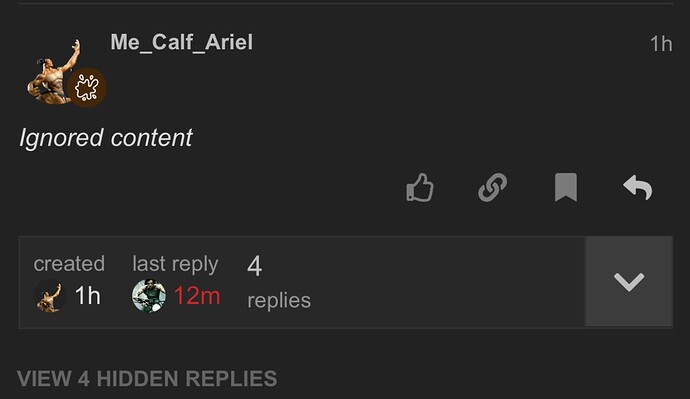Click the last reply label
This screenshot has width=690, height=399.
point(175,264)
